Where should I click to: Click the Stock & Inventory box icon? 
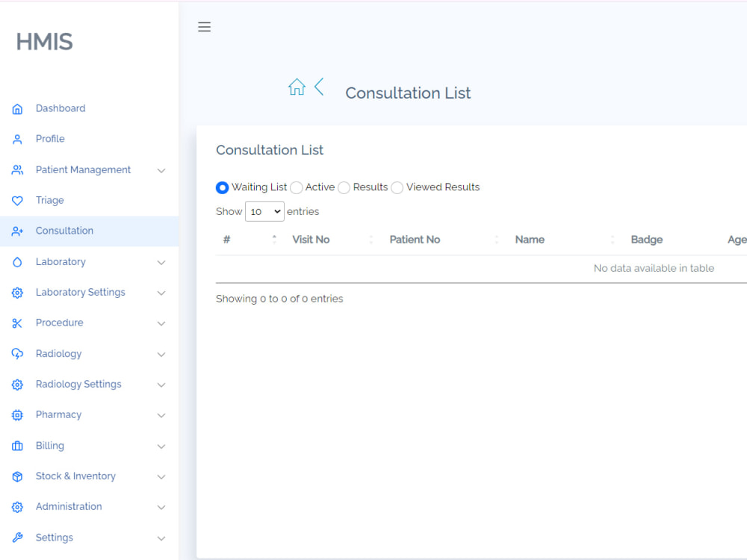[17, 476]
